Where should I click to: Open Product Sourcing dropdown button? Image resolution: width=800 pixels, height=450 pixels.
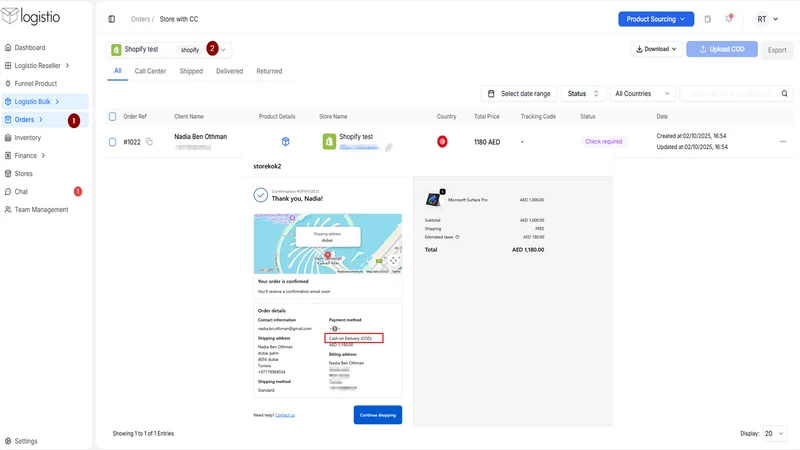pyautogui.click(x=656, y=19)
